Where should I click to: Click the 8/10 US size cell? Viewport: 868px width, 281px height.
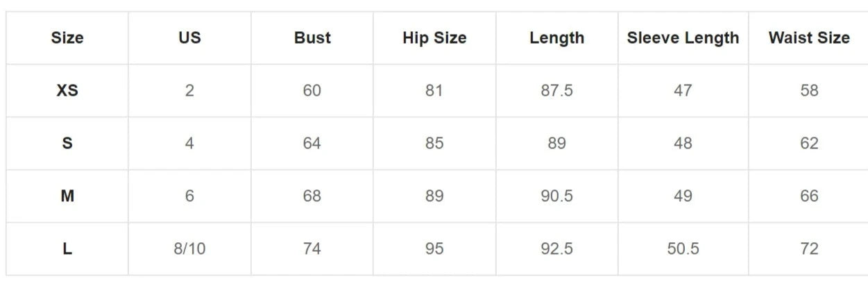click(x=189, y=249)
